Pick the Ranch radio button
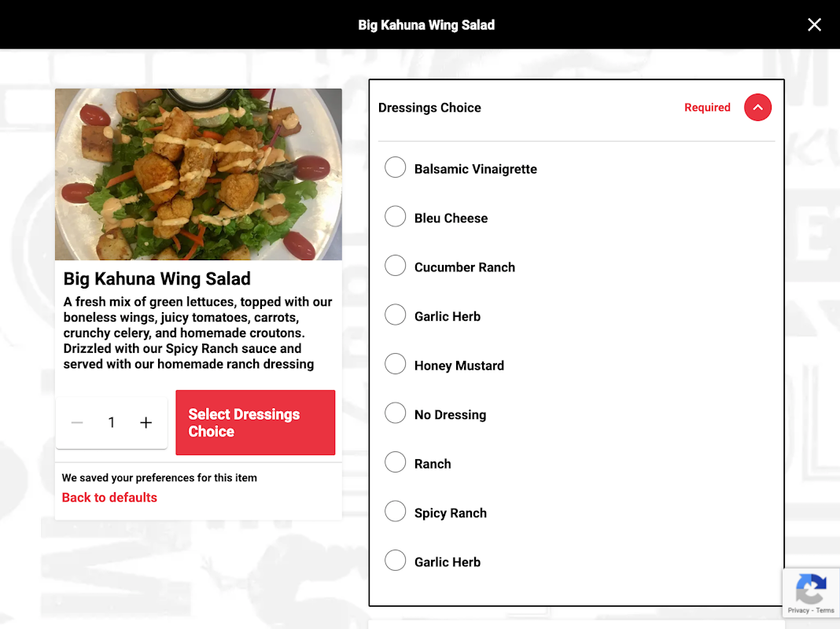 pyautogui.click(x=396, y=462)
